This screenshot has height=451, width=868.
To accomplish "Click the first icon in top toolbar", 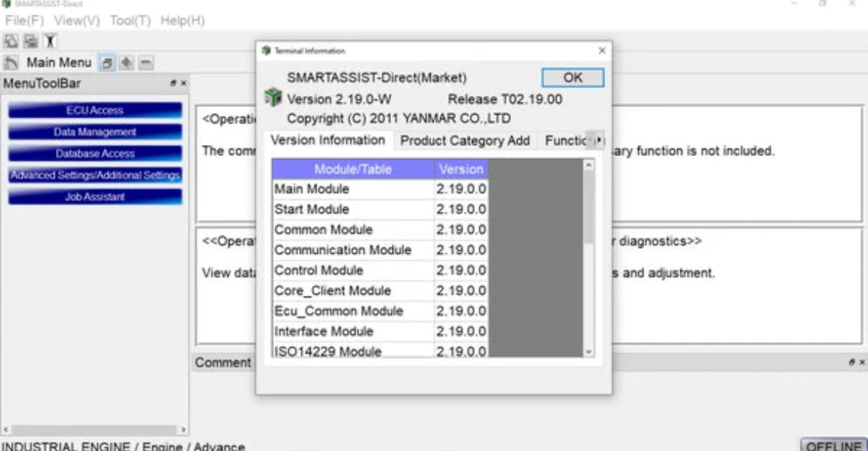I will pyautogui.click(x=10, y=42).
